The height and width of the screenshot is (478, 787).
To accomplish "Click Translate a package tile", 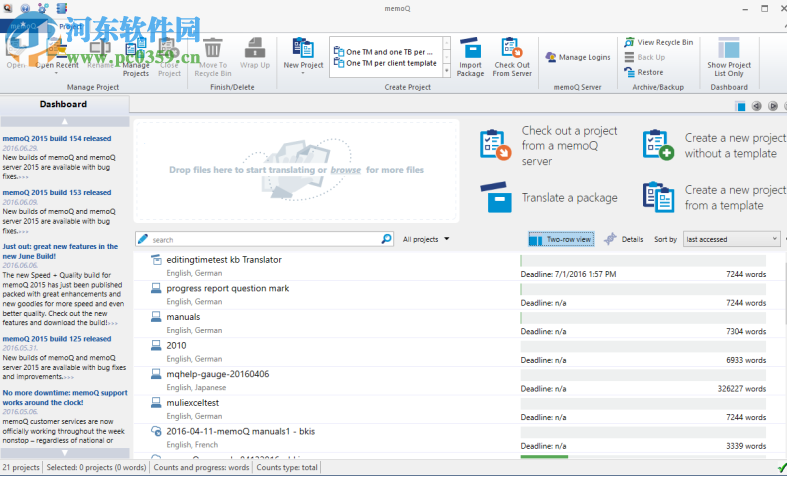I will 549,197.
